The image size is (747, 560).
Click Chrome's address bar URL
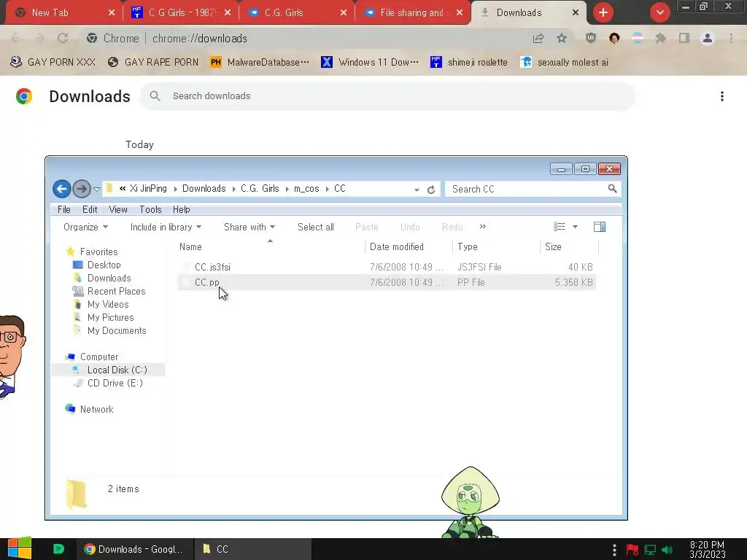200,38
